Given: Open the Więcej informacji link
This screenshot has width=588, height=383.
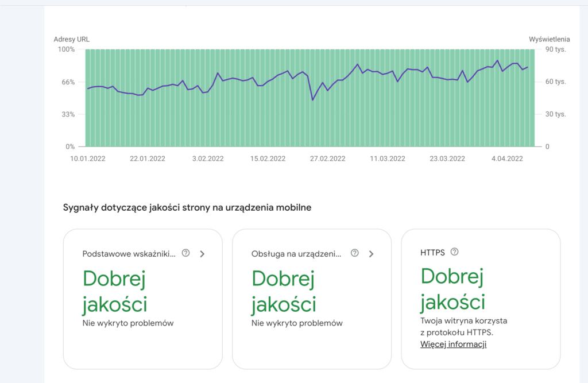Looking at the screenshot, I should click(453, 345).
